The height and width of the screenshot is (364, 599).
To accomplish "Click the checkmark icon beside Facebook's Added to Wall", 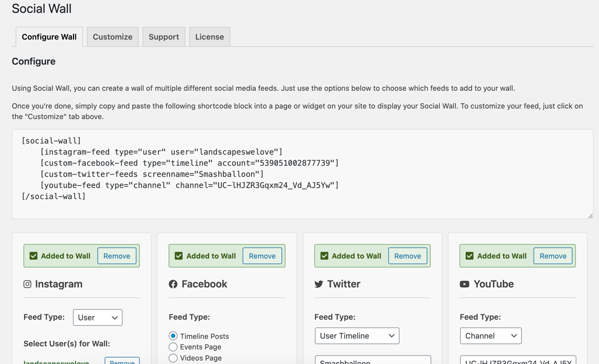I will click(178, 255).
